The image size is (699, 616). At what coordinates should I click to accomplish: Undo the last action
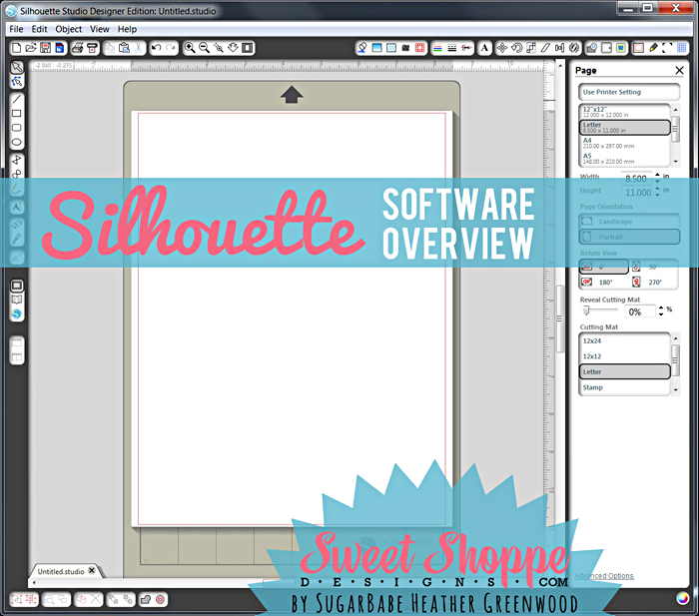(156, 48)
